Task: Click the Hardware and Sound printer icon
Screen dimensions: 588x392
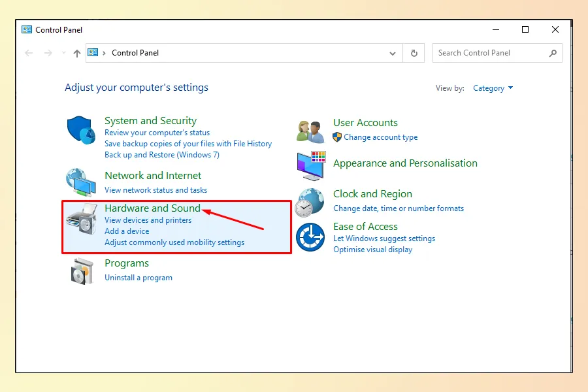Action: pos(82,219)
